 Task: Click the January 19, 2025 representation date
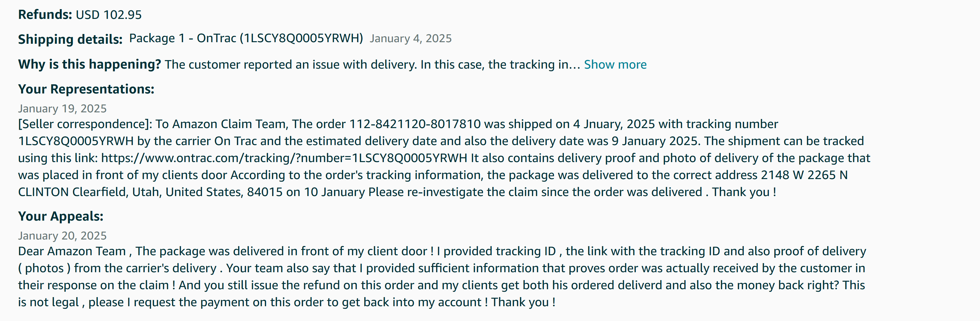click(62, 108)
